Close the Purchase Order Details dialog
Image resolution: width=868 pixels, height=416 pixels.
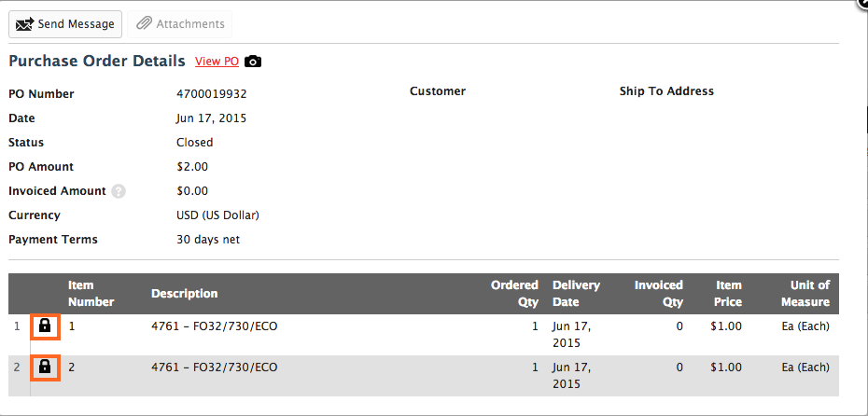click(864, 2)
